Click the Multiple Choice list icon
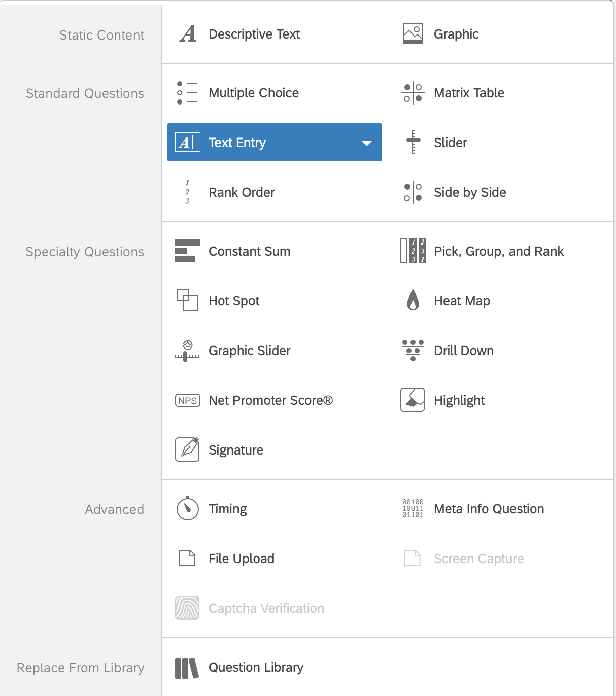The height and width of the screenshot is (696, 616). (x=187, y=93)
